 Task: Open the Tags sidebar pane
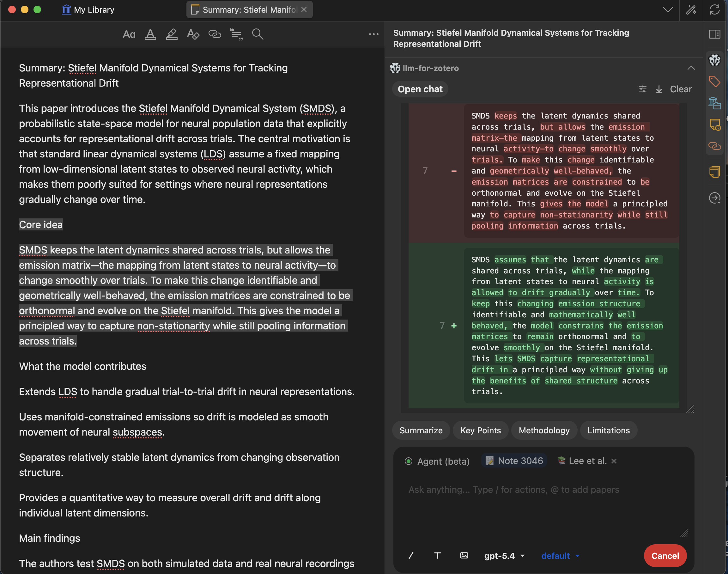point(714,82)
